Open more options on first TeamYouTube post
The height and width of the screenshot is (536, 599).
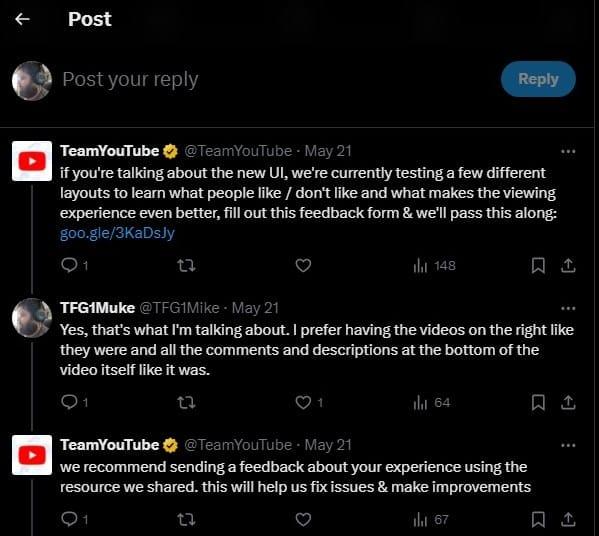[568, 152]
